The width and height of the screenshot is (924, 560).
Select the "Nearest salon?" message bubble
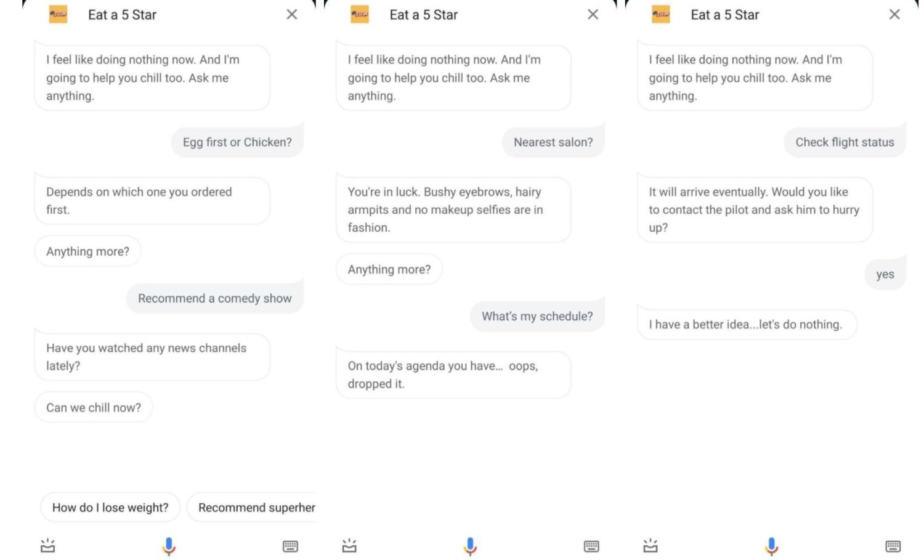click(553, 142)
